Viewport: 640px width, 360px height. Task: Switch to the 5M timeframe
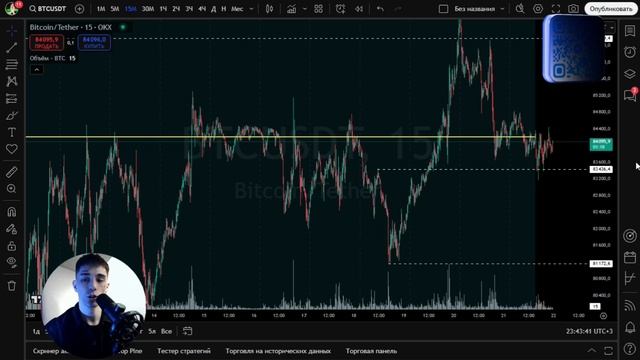click(x=115, y=9)
